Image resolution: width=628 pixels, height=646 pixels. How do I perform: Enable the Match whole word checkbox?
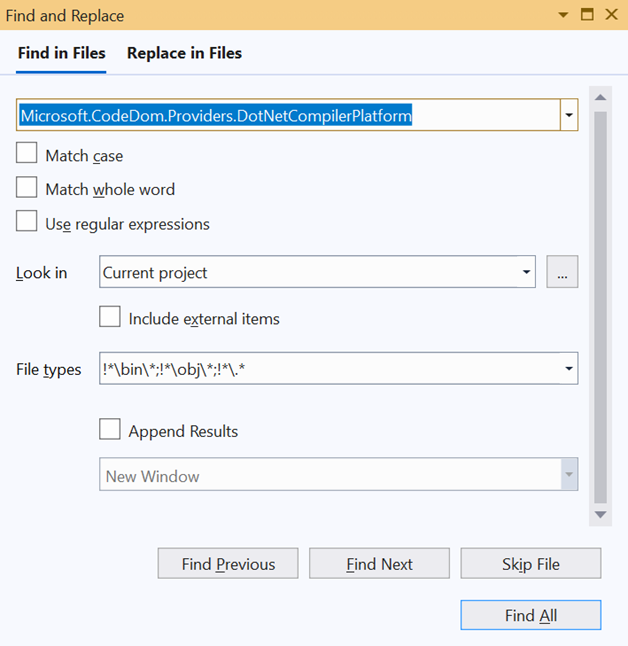[27, 189]
